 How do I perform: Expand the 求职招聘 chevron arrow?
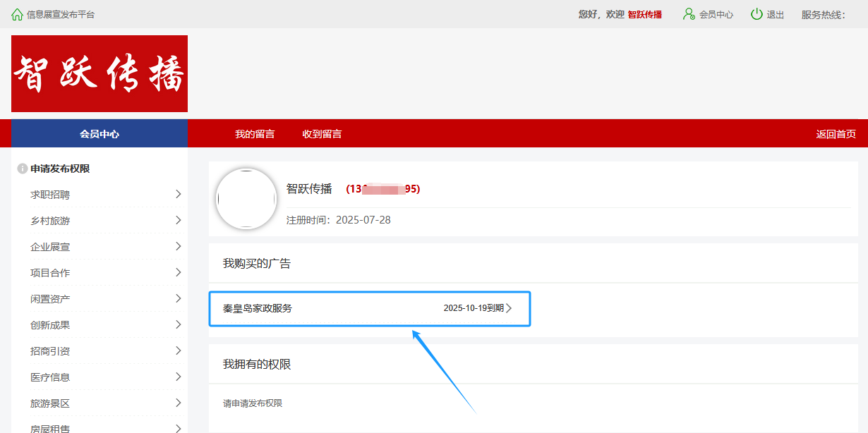click(178, 194)
